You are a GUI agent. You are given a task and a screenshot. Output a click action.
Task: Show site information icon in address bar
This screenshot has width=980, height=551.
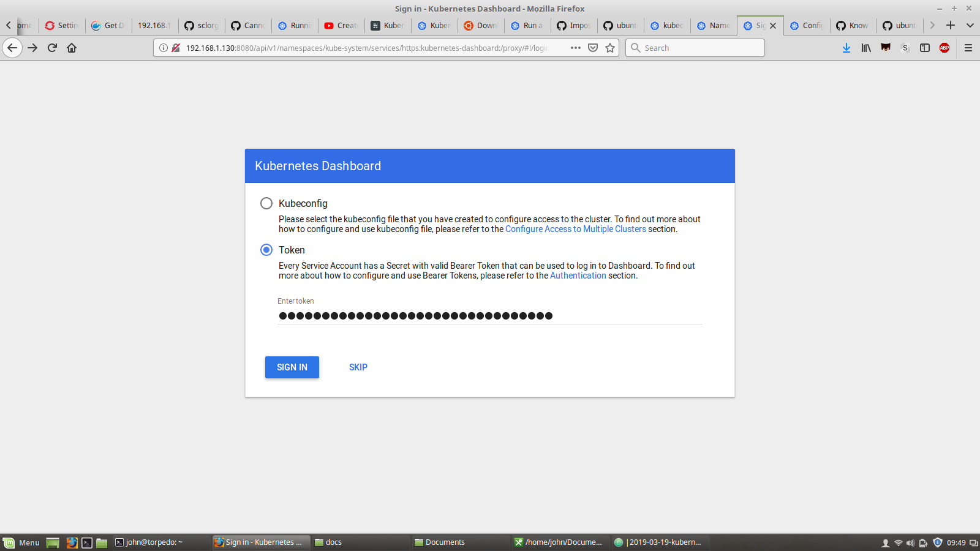(x=164, y=48)
